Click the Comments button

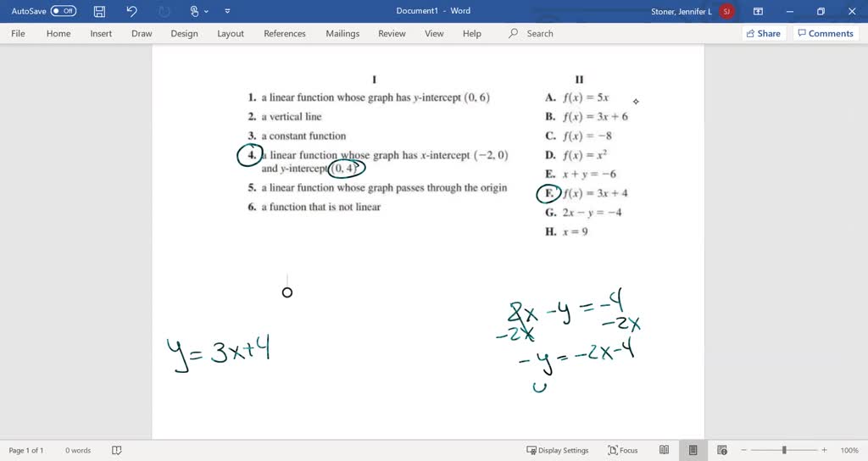point(826,33)
